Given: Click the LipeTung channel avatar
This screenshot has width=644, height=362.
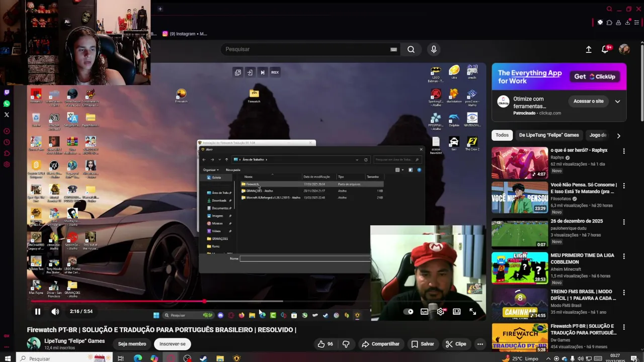Looking at the screenshot, I should (x=34, y=344).
